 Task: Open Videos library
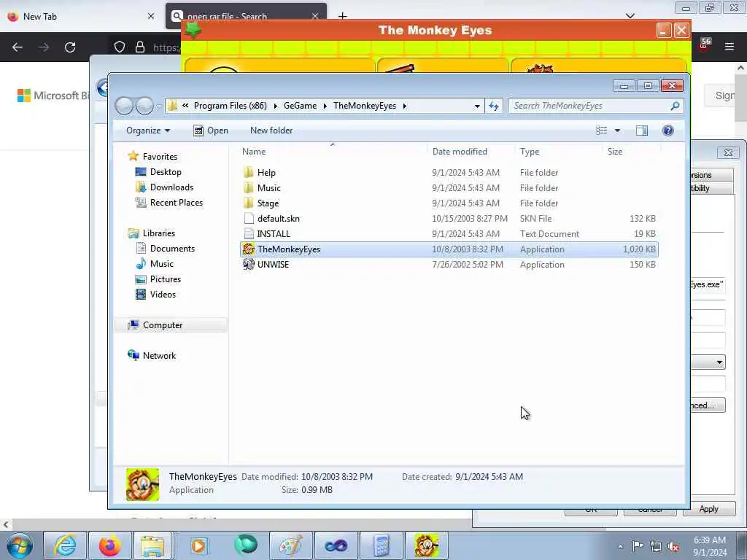[163, 295]
